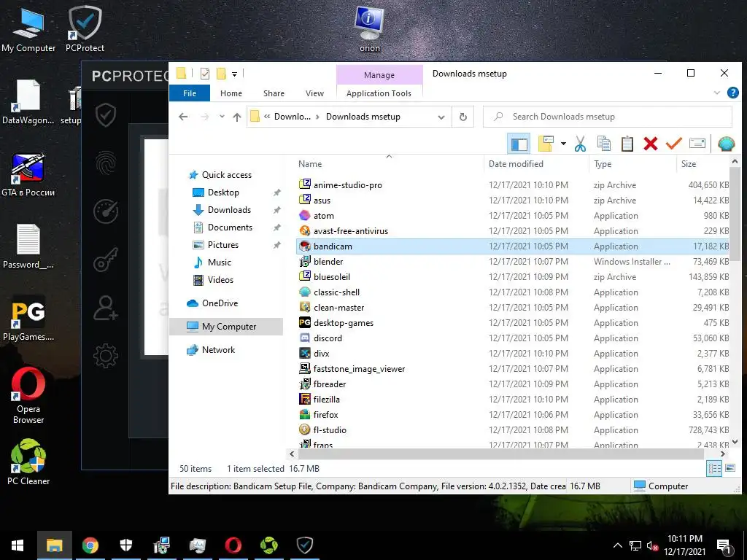Click the vertical scrollbar of file list

pos(734,214)
